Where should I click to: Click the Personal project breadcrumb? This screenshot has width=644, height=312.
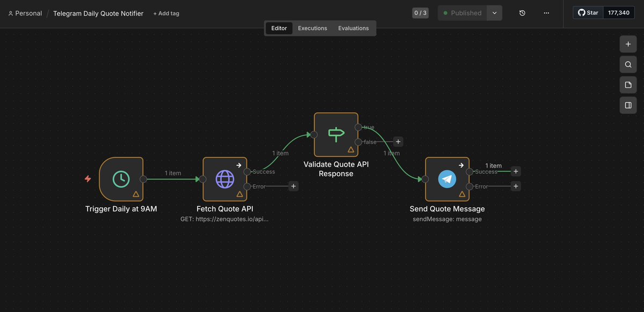pyautogui.click(x=25, y=13)
